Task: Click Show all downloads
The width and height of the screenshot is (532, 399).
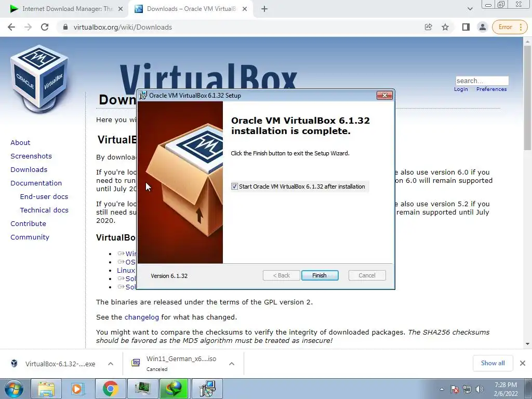Action: pos(493,363)
